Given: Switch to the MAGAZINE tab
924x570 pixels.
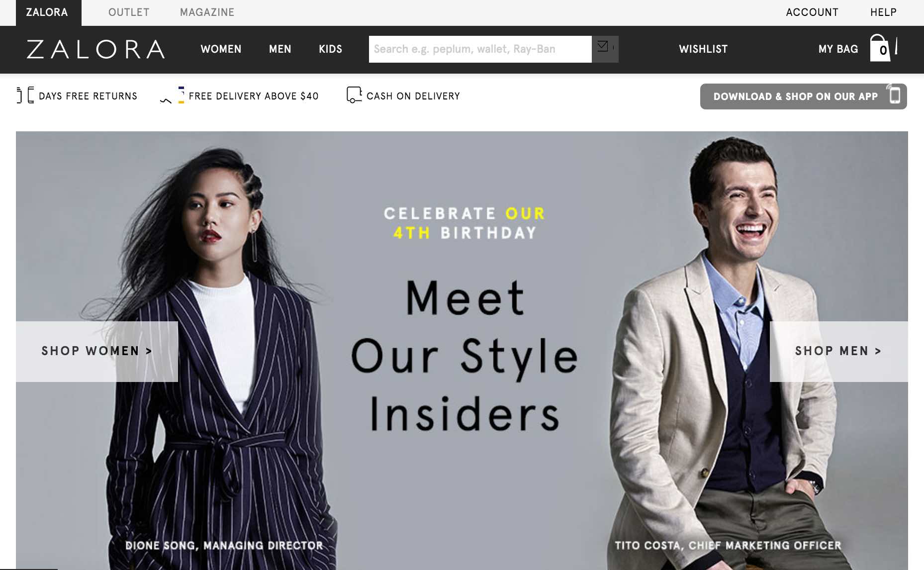Looking at the screenshot, I should (207, 12).
